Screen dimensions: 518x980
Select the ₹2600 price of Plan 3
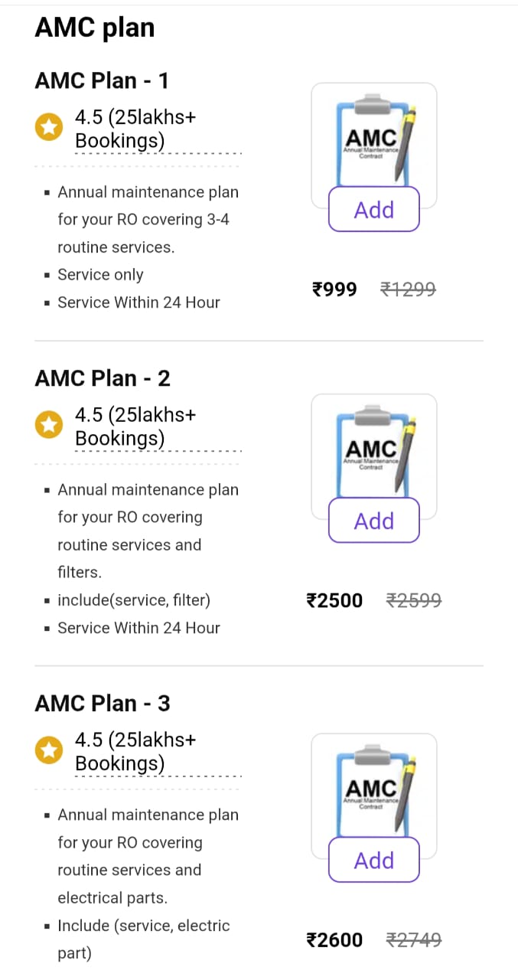click(x=334, y=939)
